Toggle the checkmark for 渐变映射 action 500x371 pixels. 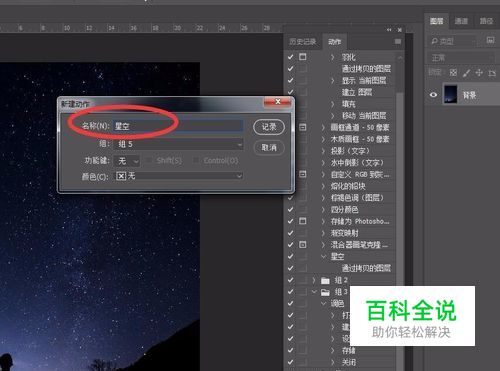click(x=290, y=233)
